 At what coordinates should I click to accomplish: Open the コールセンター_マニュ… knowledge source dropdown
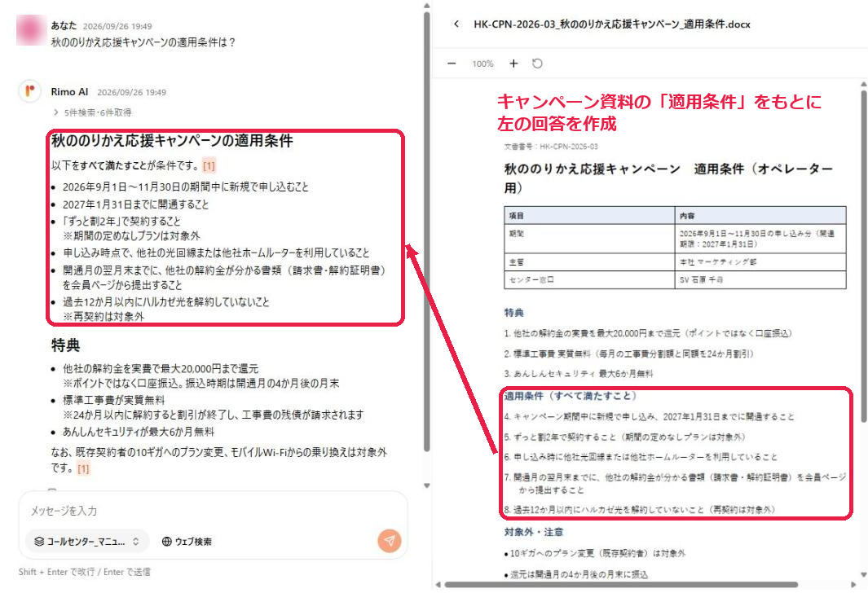87,542
